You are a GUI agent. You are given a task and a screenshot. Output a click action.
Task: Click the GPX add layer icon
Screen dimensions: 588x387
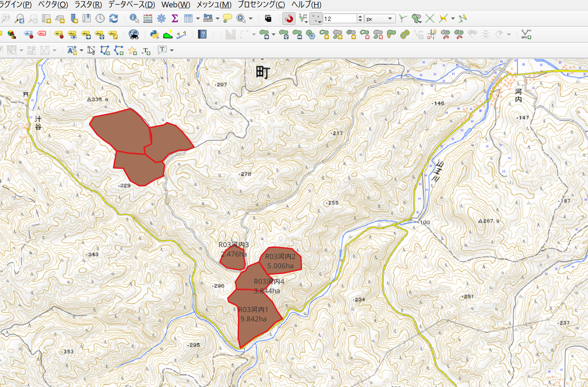tap(526, 34)
